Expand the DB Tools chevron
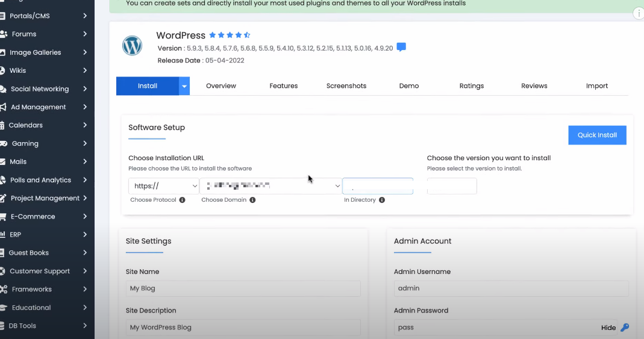The image size is (644, 339). 85,326
